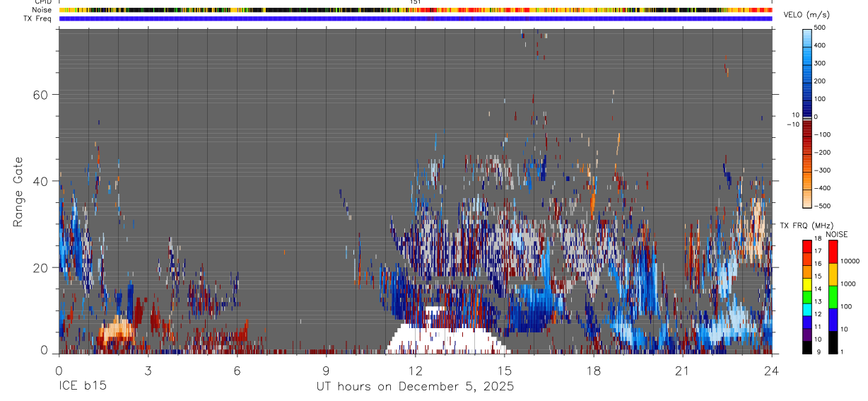Pick the black 9–10 MHz frequency swatch
The width and height of the screenshot is (868, 401).
[807, 347]
